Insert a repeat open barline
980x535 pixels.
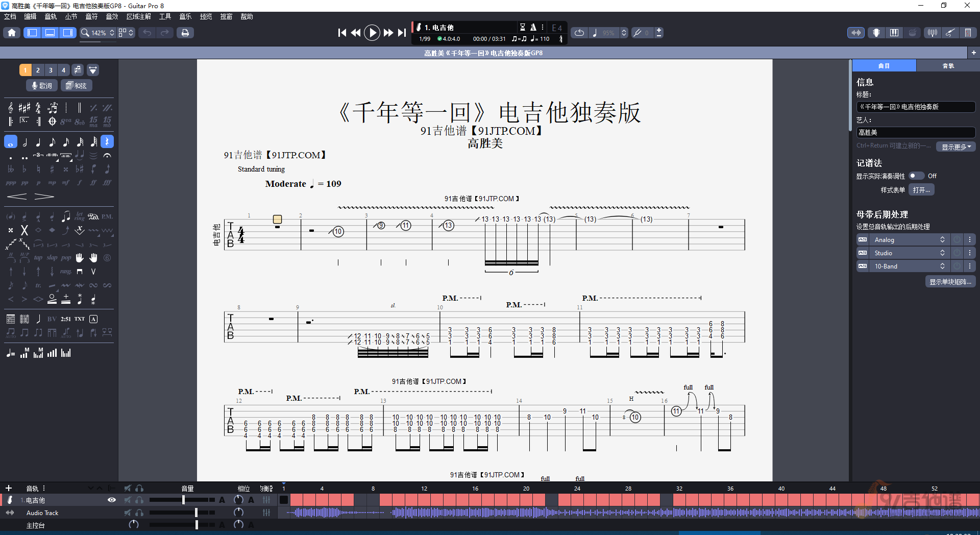coord(11,121)
